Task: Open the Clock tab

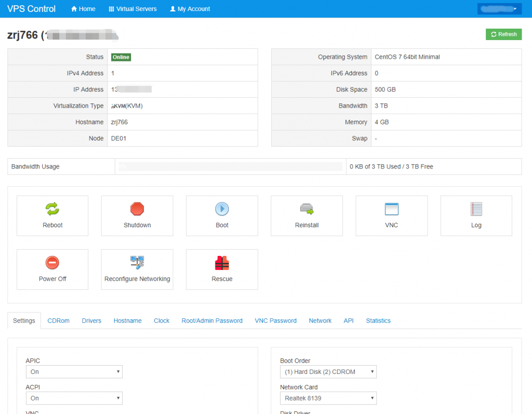Action: [x=162, y=320]
